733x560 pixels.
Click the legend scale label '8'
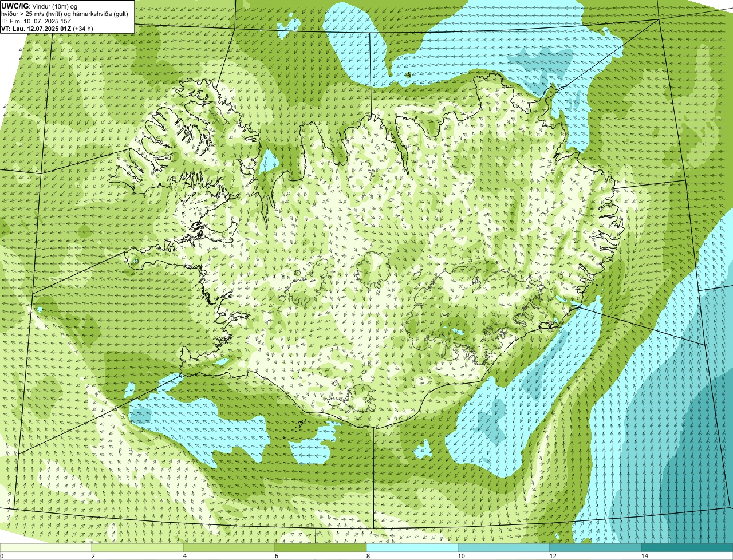[x=368, y=556]
